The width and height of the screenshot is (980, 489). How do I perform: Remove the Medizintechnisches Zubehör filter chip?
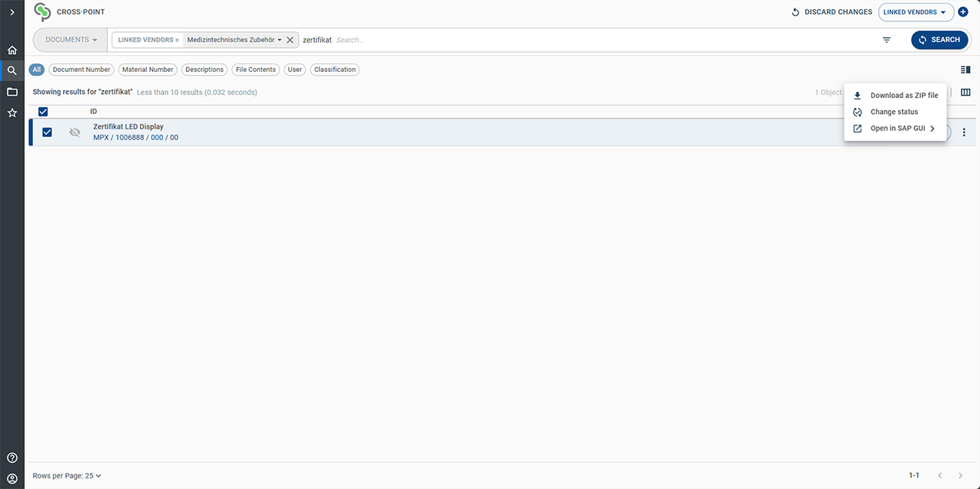(289, 39)
